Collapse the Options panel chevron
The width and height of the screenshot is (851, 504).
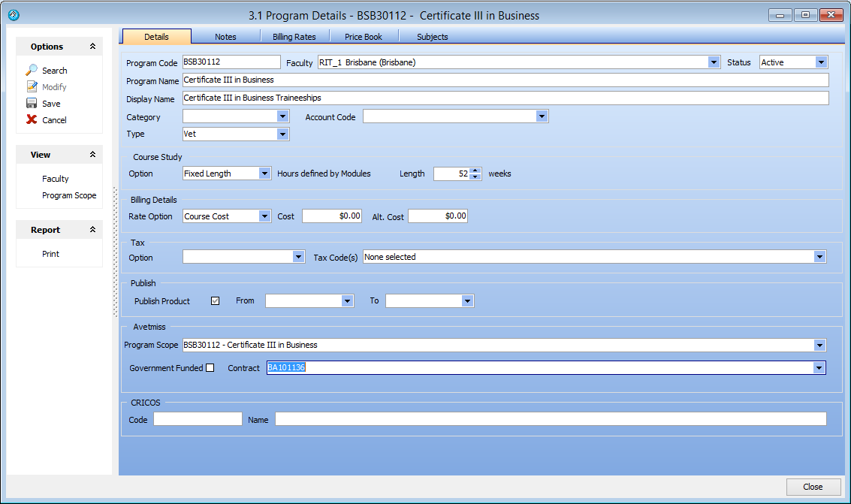tap(92, 47)
